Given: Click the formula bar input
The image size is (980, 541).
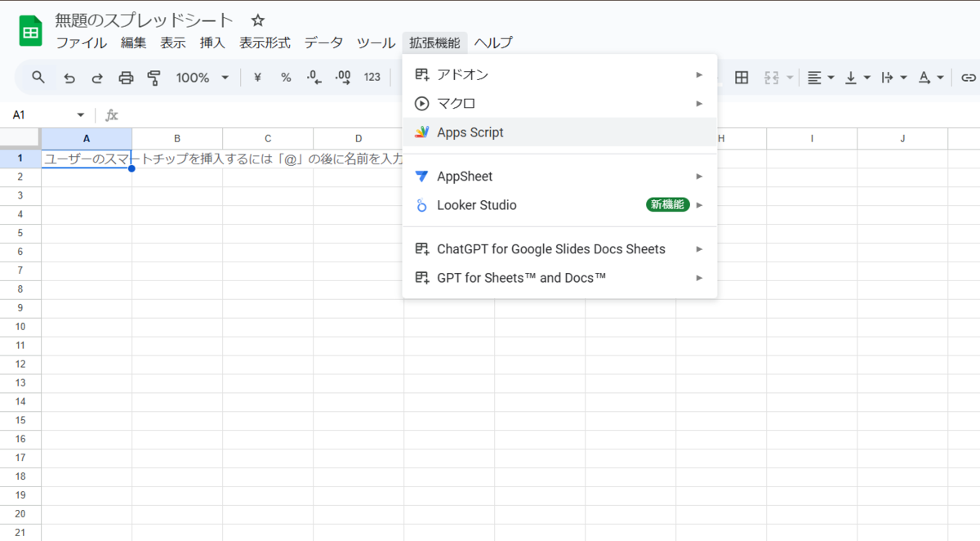Looking at the screenshot, I should [551, 115].
